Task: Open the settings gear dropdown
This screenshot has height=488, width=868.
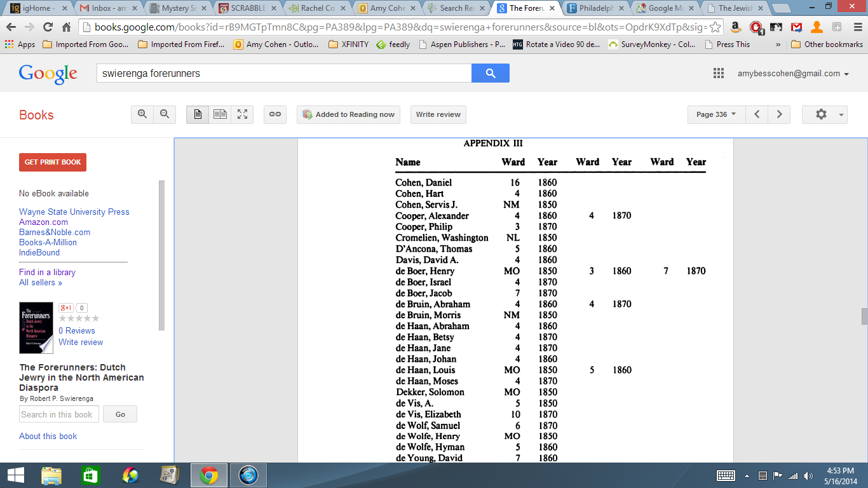Action: point(824,114)
